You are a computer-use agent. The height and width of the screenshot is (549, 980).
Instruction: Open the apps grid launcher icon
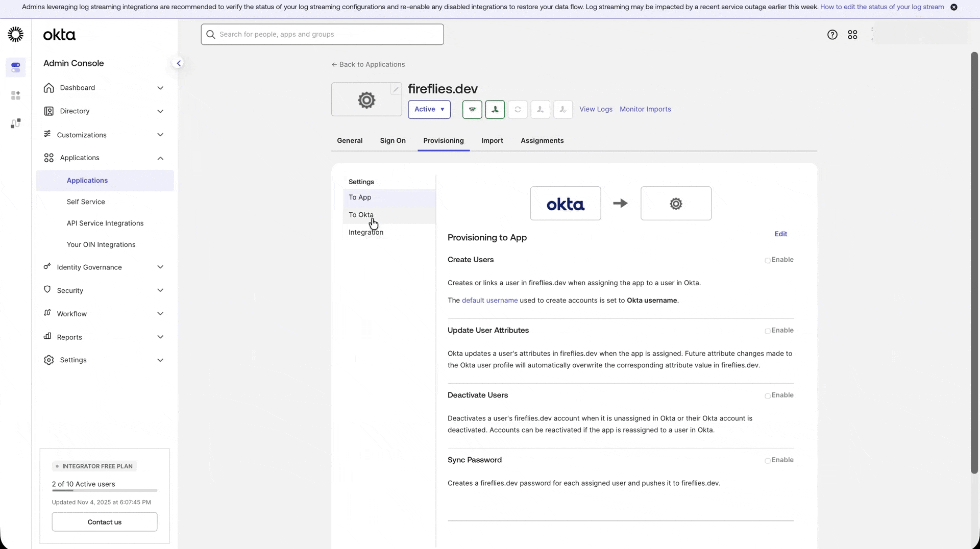point(852,35)
